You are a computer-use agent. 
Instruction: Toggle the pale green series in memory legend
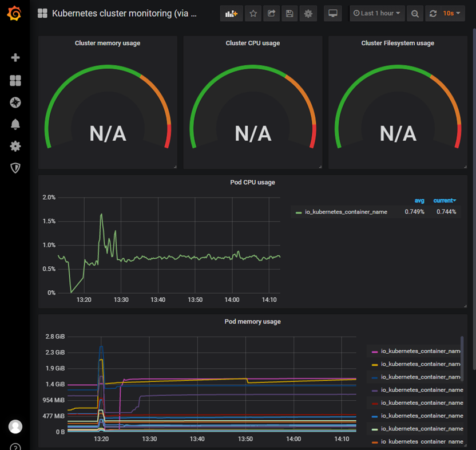[422, 428]
